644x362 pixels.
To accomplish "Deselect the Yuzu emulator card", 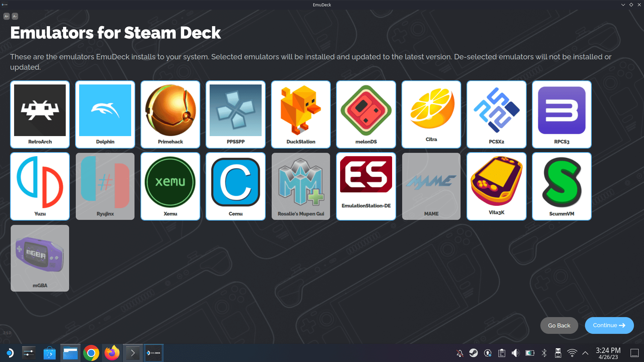I will pos(40,186).
